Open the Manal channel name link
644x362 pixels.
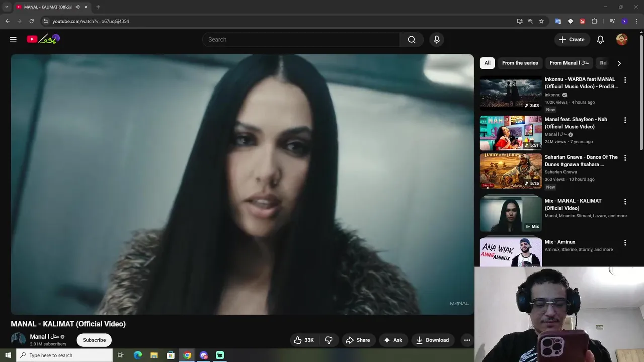[x=44, y=337]
